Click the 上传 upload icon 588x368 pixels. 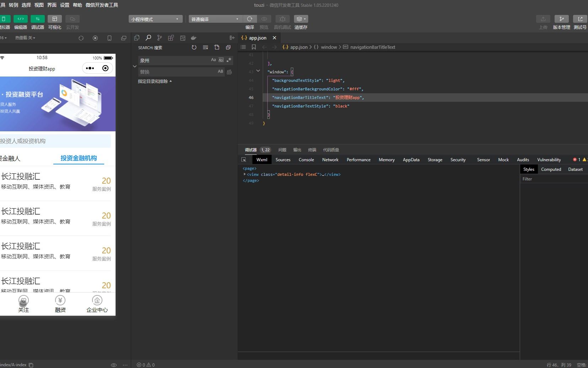(543, 19)
